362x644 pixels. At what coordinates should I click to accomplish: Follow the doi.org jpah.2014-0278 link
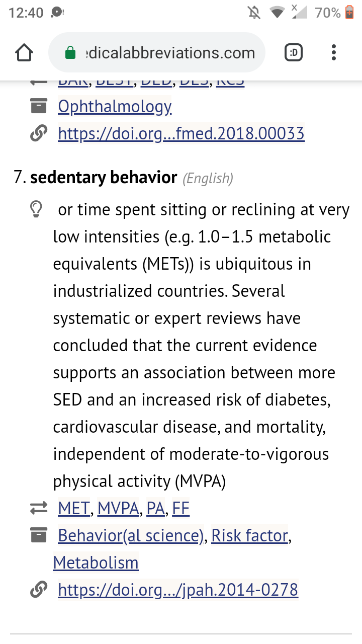point(178,589)
